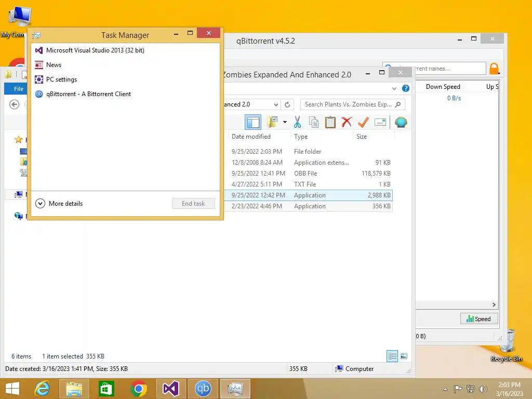
Task: Select the Application extension row of 91 KB
Action: (308, 163)
